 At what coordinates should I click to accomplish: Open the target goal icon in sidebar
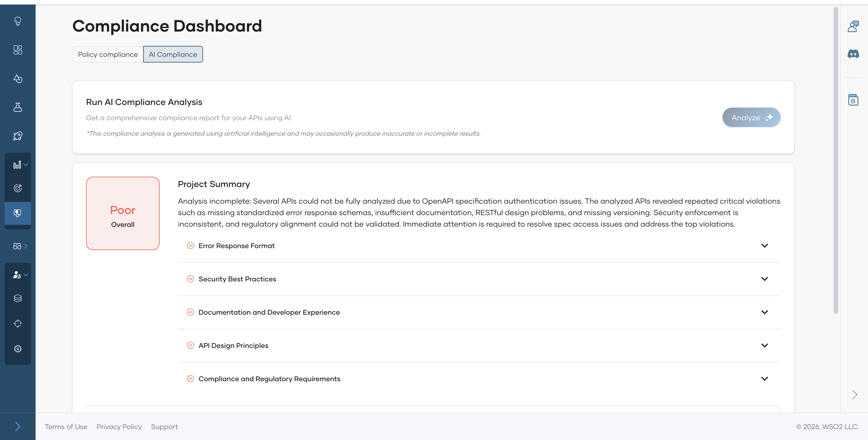(18, 188)
